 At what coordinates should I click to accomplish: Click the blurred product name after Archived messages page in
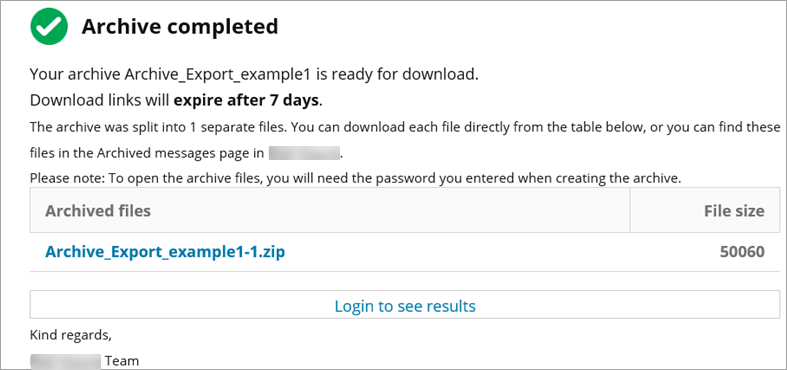[305, 153]
